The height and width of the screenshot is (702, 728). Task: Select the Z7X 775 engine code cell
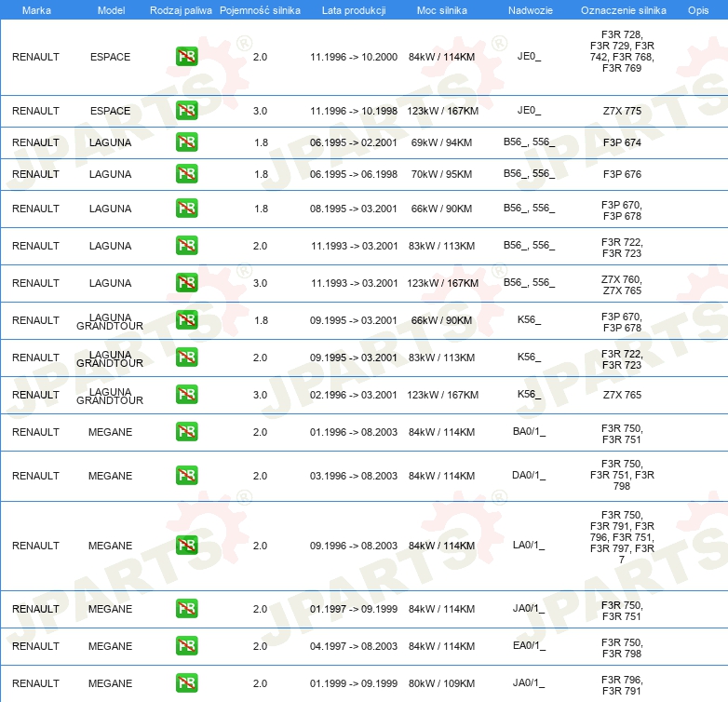coord(622,111)
